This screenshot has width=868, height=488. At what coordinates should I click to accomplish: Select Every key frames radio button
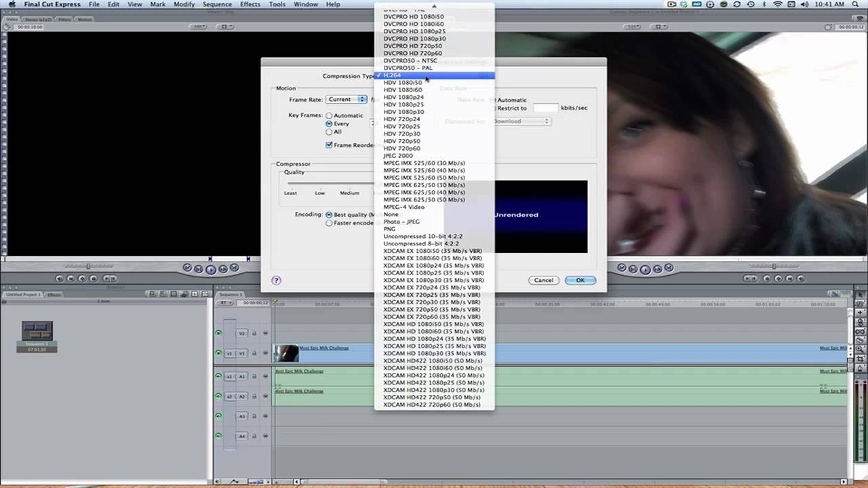point(329,124)
